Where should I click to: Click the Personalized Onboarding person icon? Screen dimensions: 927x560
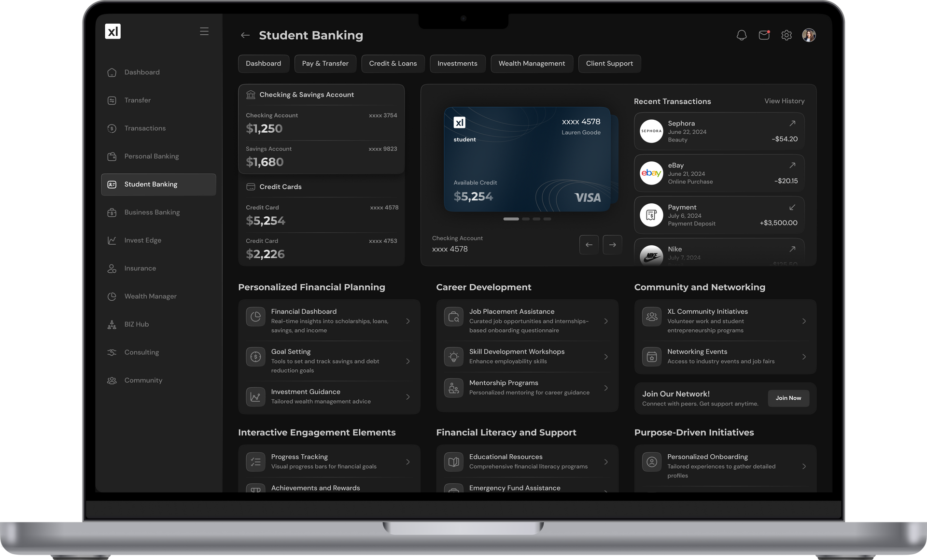[x=652, y=462]
